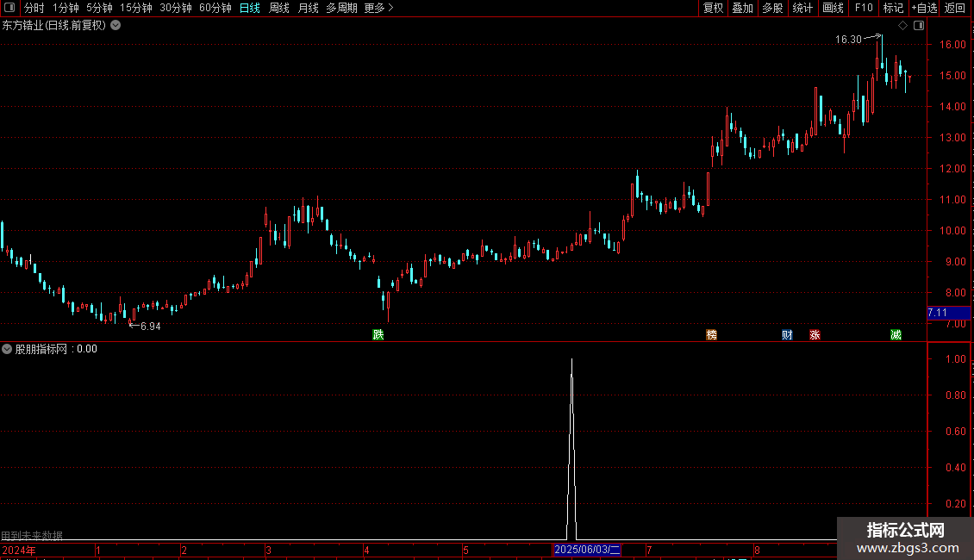Click the 东方锆业(日线.前复权) title text
This screenshot has width=974, height=560.
click(x=54, y=26)
